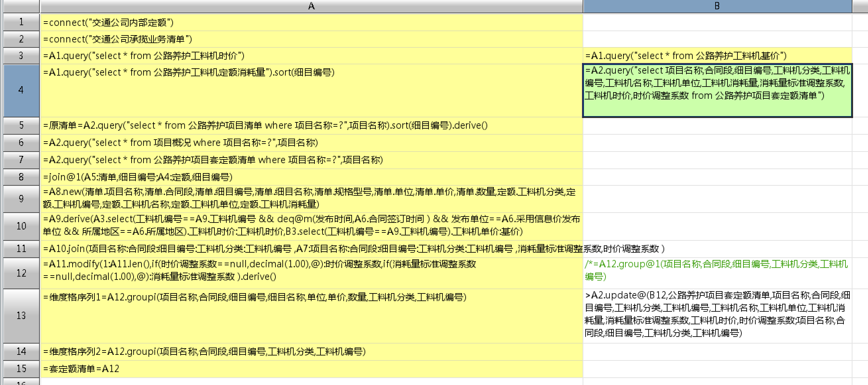This screenshot has width=868, height=385.
Task: Click row 4 header
Action: (x=21, y=90)
